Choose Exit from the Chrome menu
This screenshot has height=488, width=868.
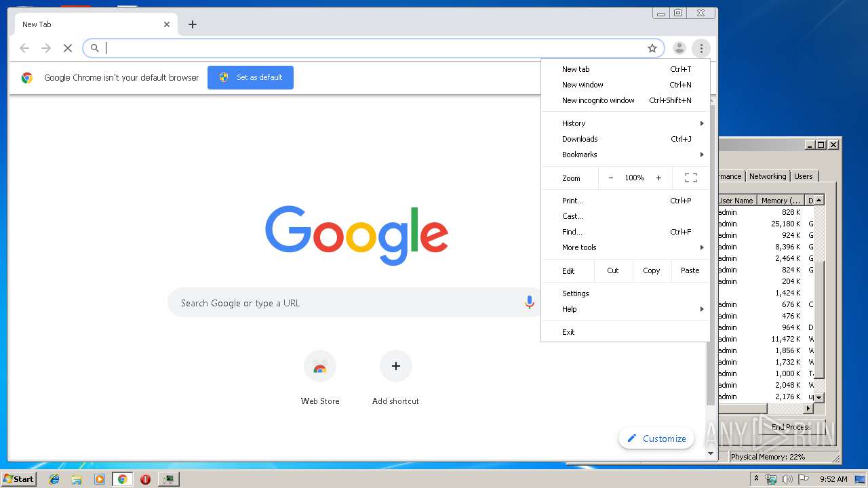625,332
